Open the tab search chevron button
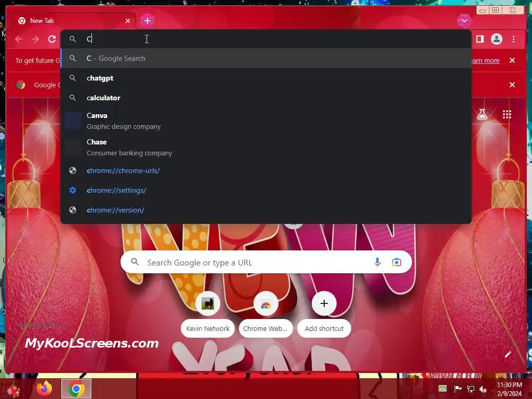Screen dimensions: 532x399 [464, 21]
